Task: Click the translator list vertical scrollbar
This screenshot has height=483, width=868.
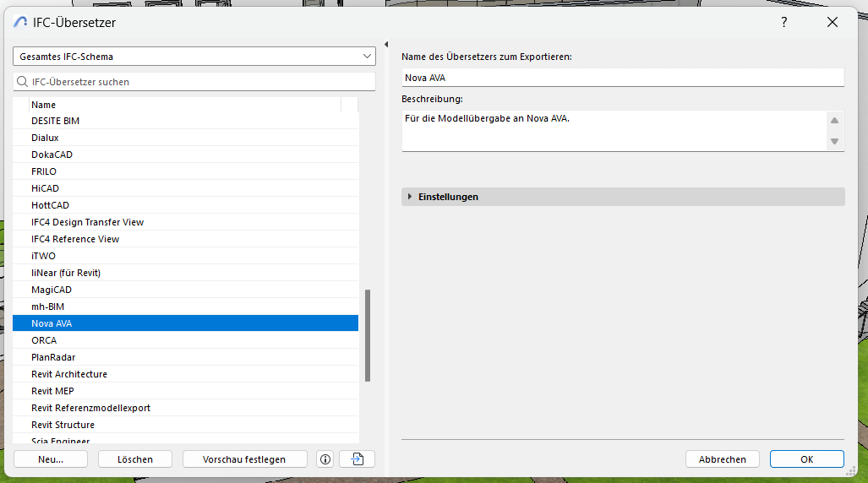Action: pos(368,335)
